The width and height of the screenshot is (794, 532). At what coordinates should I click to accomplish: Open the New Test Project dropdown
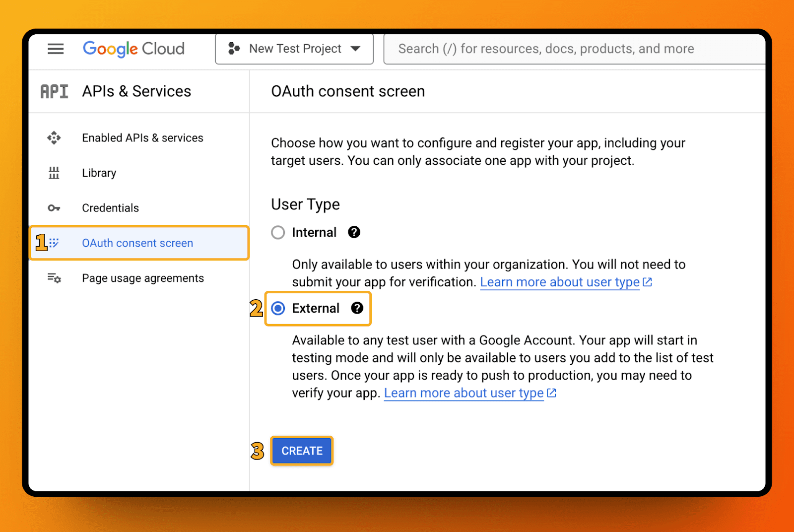click(294, 49)
